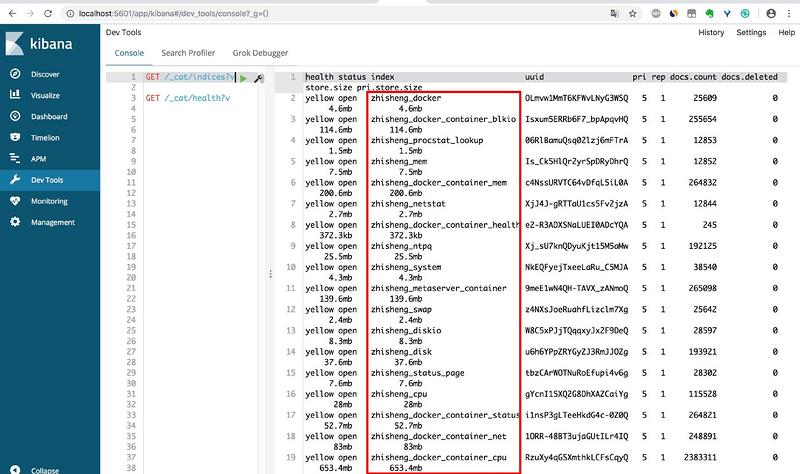Switch to the Search Profiler tab
Image resolution: width=800 pixels, height=474 pixels.
pos(188,53)
